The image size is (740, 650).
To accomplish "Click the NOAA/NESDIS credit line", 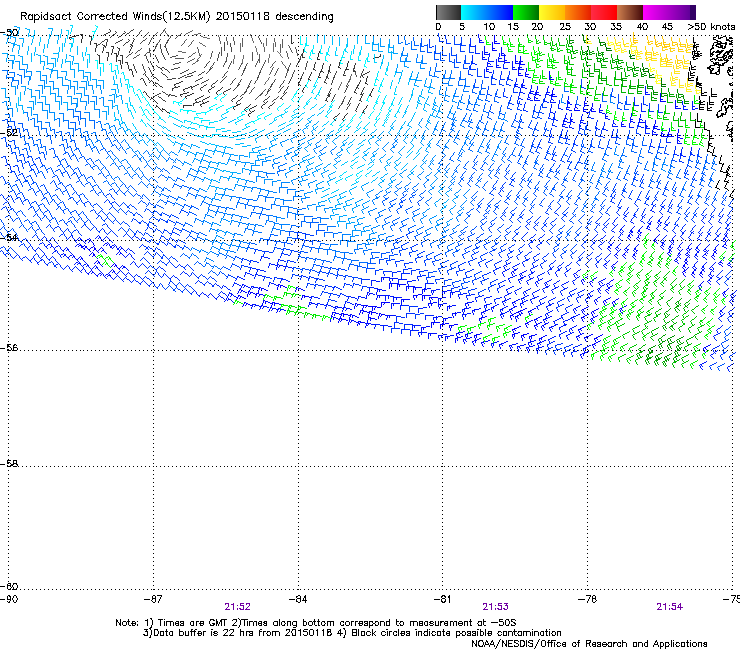I will tap(589, 643).
